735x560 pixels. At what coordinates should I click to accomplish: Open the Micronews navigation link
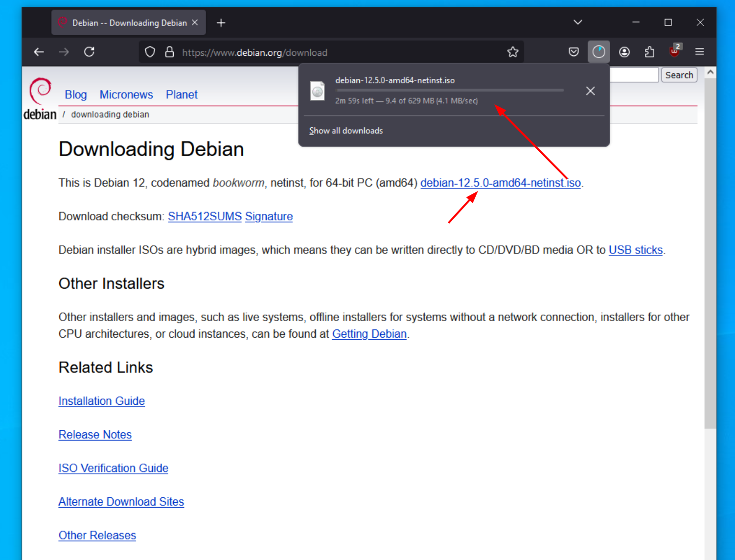126,94
